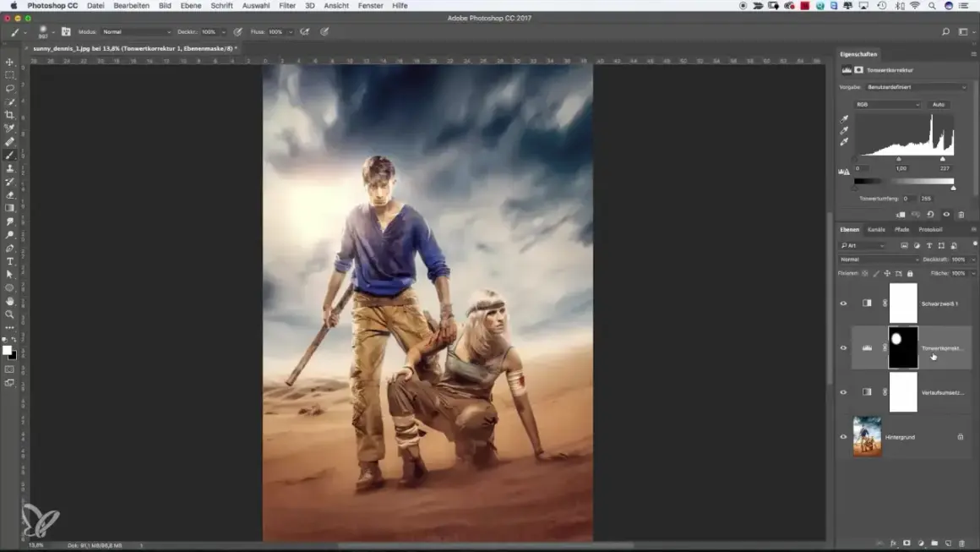Select the Eyedropper tool in the toolbox
This screenshot has height=552, width=980.
point(9,128)
